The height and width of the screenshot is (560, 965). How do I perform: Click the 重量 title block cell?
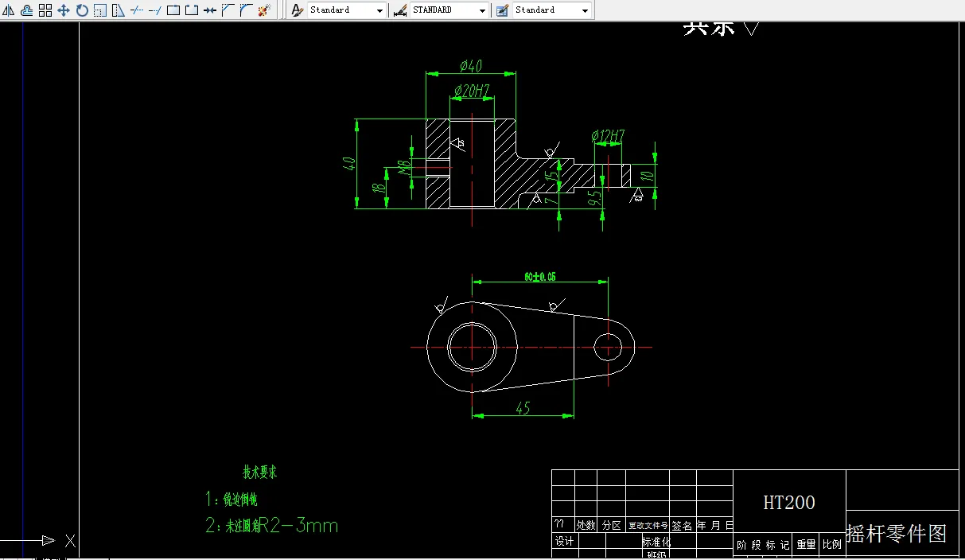pyautogui.click(x=806, y=545)
